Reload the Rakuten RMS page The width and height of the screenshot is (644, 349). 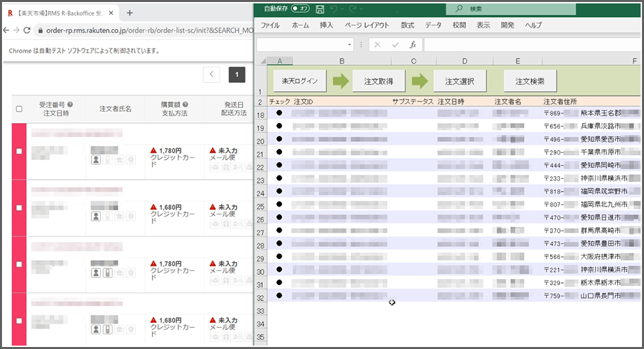point(27,31)
